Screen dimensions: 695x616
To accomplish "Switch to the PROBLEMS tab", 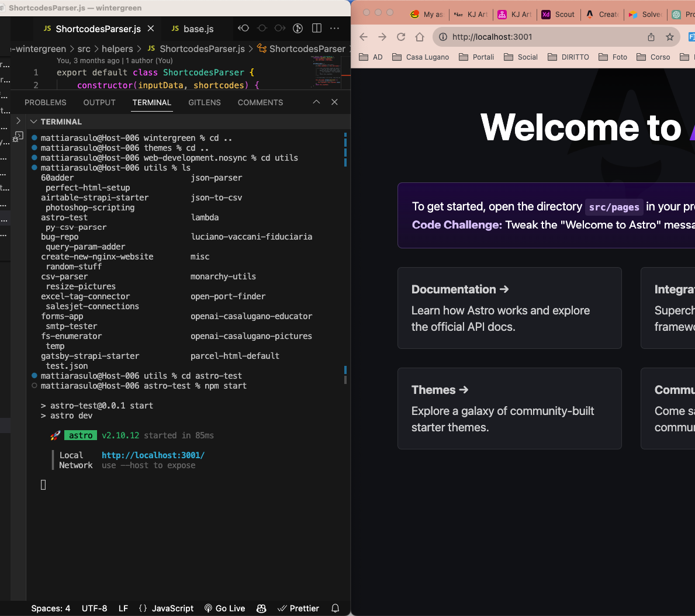I will coord(45,102).
